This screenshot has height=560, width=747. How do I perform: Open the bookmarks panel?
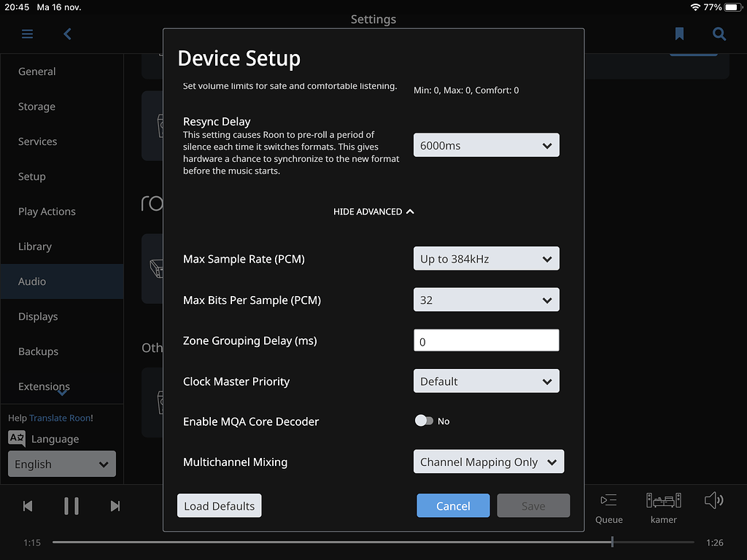tap(679, 34)
